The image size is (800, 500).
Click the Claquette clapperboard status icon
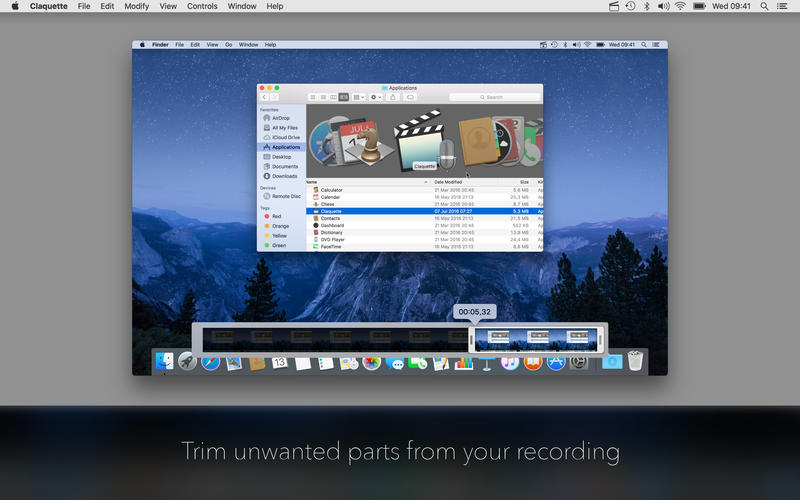tap(614, 6)
